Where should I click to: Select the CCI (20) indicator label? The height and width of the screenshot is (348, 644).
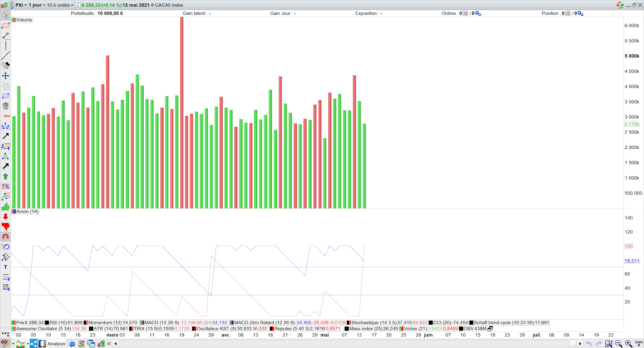tap(449, 323)
